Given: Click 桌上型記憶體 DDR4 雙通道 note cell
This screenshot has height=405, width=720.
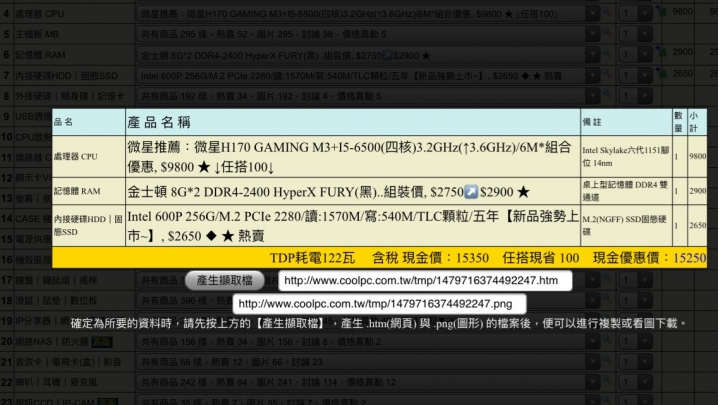Looking at the screenshot, I should [x=626, y=191].
